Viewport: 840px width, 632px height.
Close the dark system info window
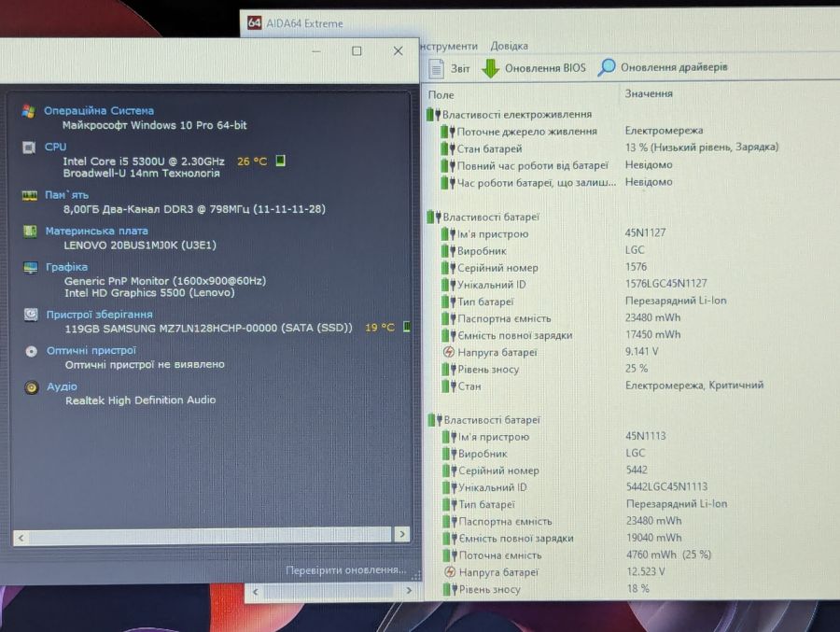pyautogui.click(x=398, y=51)
